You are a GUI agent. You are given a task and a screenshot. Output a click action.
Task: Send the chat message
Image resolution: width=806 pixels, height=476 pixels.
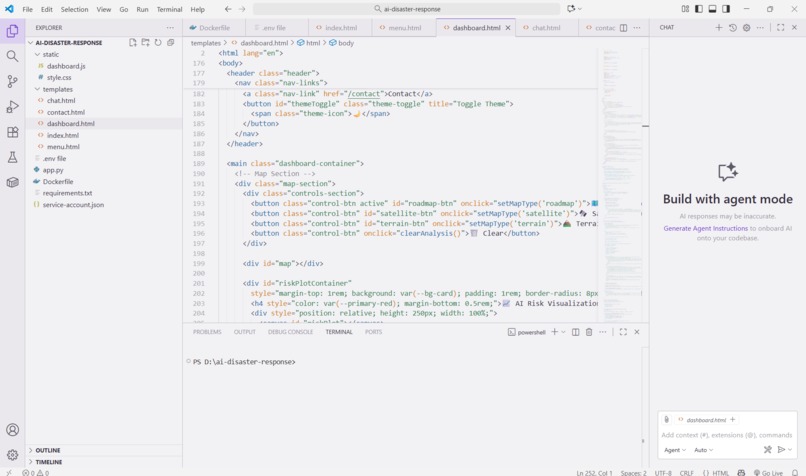pos(781,450)
